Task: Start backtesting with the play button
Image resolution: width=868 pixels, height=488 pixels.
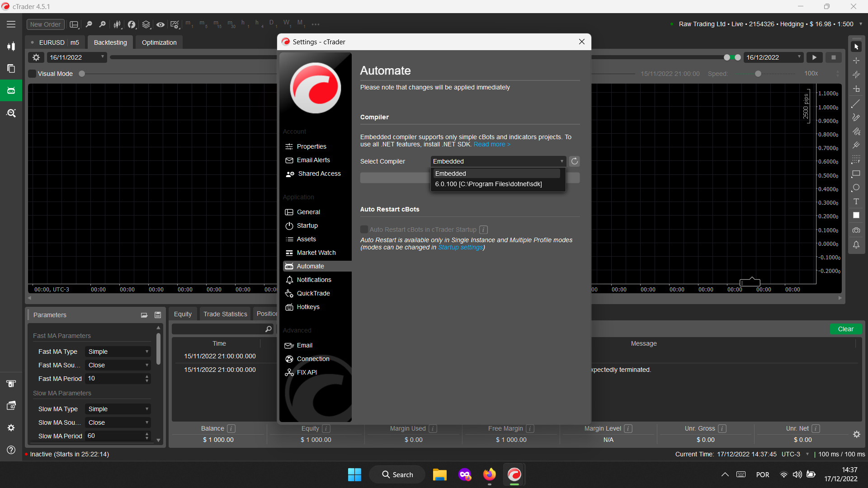Action: pyautogui.click(x=814, y=57)
